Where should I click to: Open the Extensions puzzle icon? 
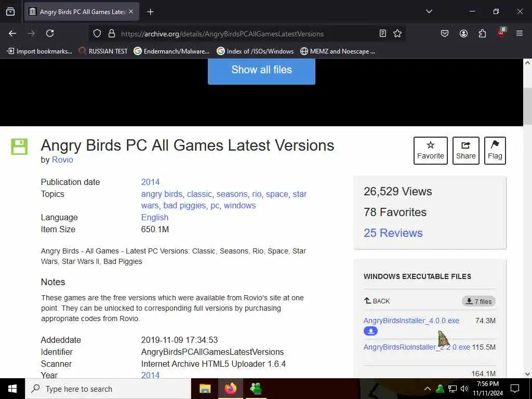[x=482, y=33]
